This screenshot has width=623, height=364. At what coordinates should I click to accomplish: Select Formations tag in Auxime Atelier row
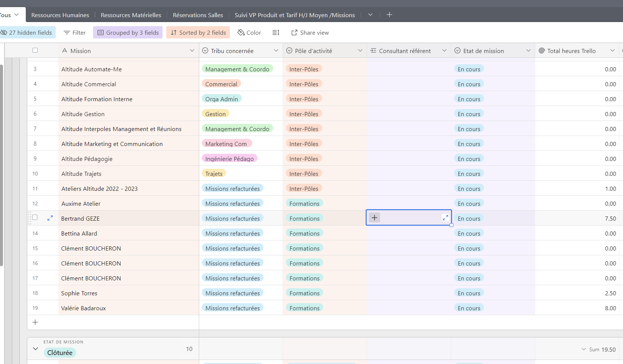pyautogui.click(x=305, y=203)
